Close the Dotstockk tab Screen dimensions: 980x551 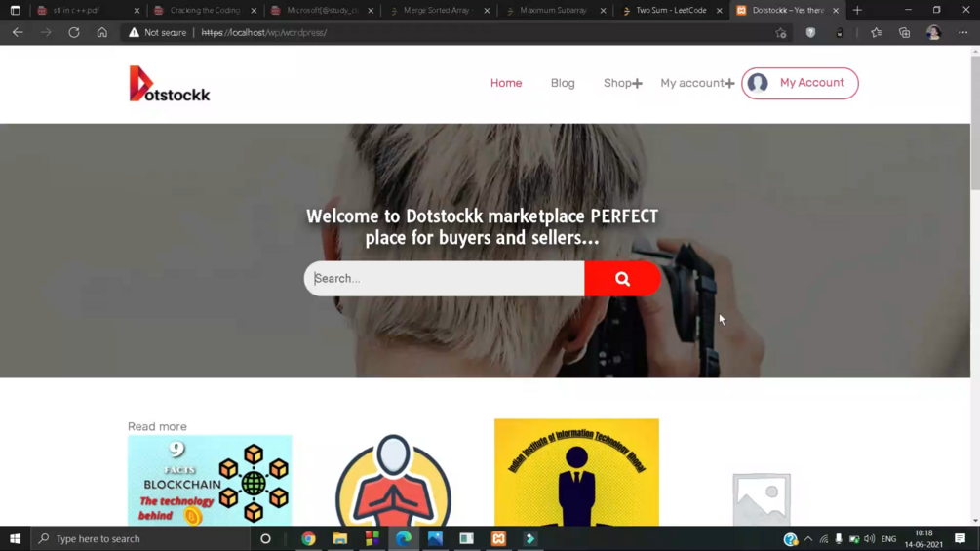coord(836,11)
